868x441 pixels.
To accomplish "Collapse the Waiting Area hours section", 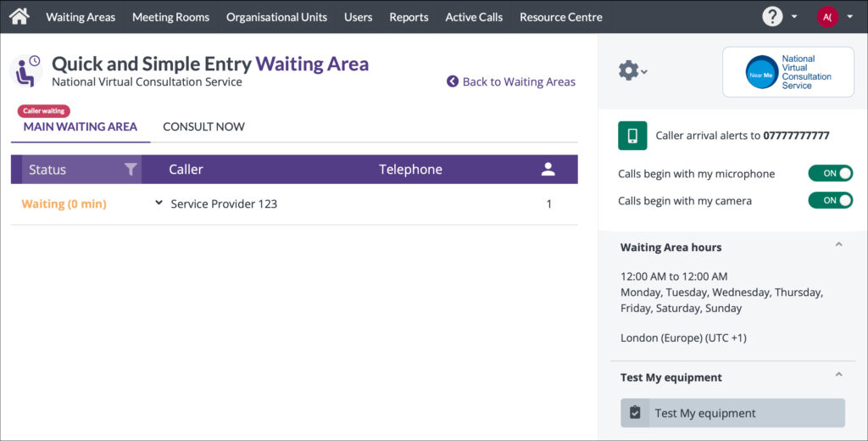I will [x=838, y=245].
